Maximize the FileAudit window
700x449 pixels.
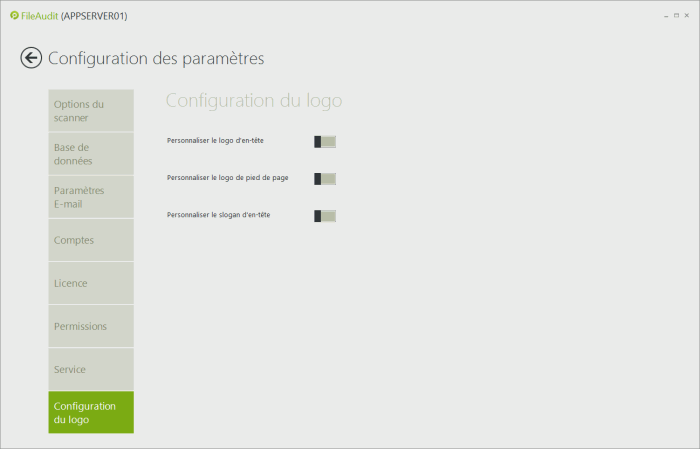(x=676, y=16)
